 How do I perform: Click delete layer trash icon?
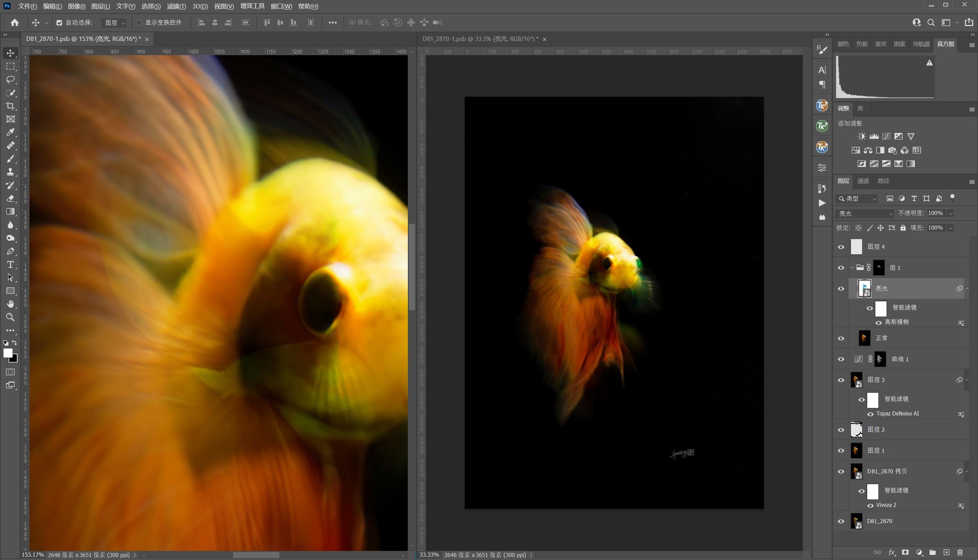coord(960,552)
